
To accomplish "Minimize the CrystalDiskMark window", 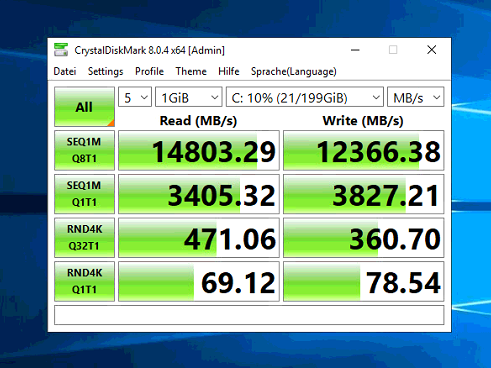I will click(355, 50).
